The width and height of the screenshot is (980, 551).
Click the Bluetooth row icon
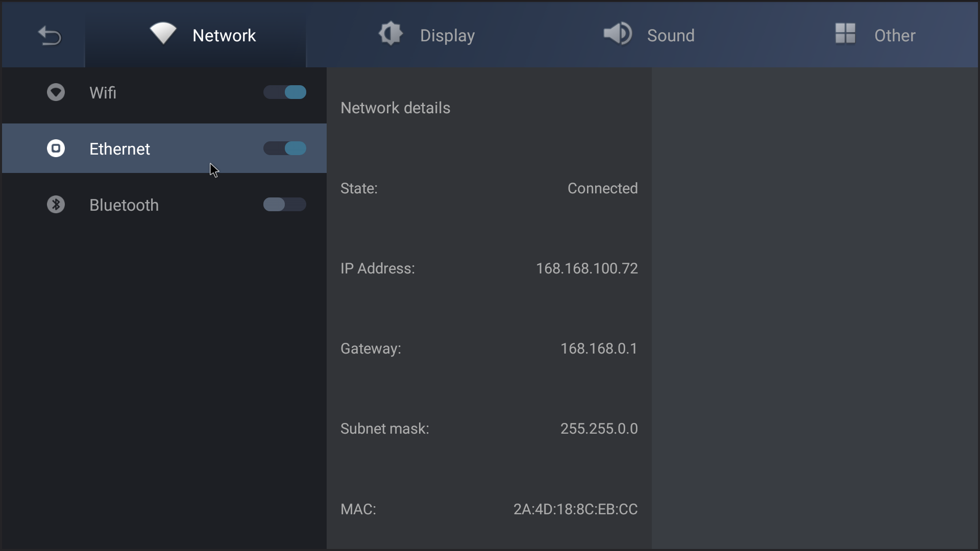56,205
